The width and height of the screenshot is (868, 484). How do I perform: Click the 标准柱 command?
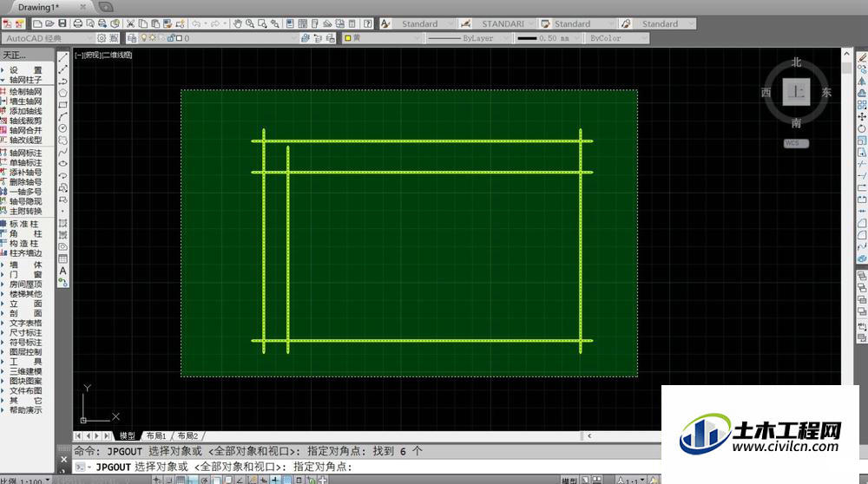click(x=23, y=224)
